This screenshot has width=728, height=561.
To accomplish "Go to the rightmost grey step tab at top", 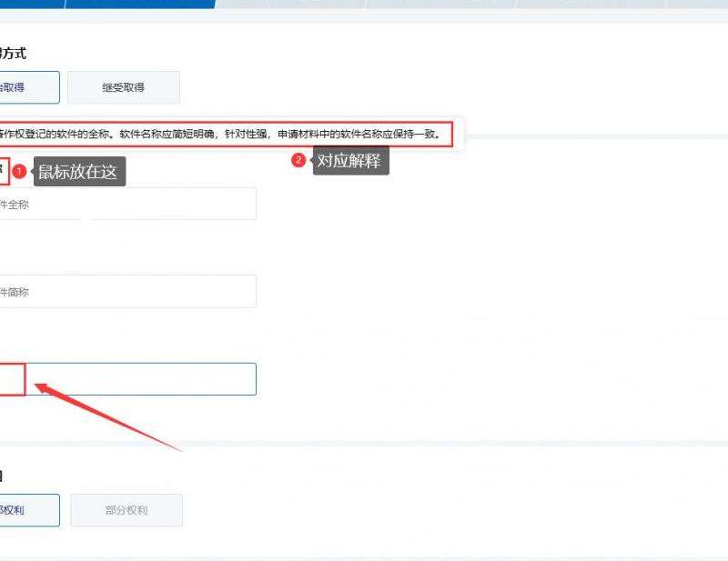I will tap(696, 4).
